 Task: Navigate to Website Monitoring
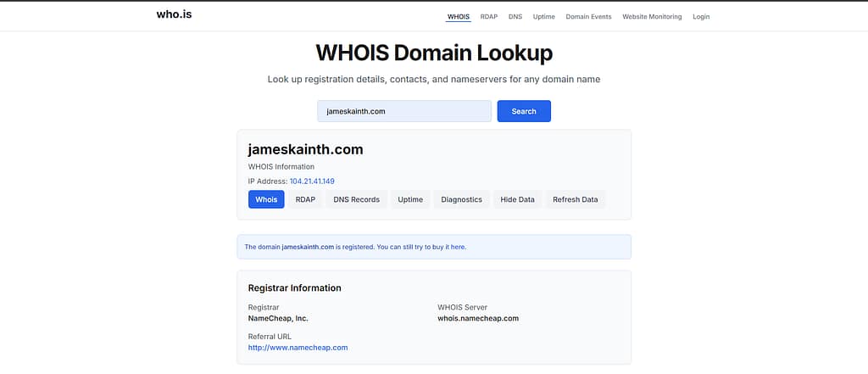[652, 16]
